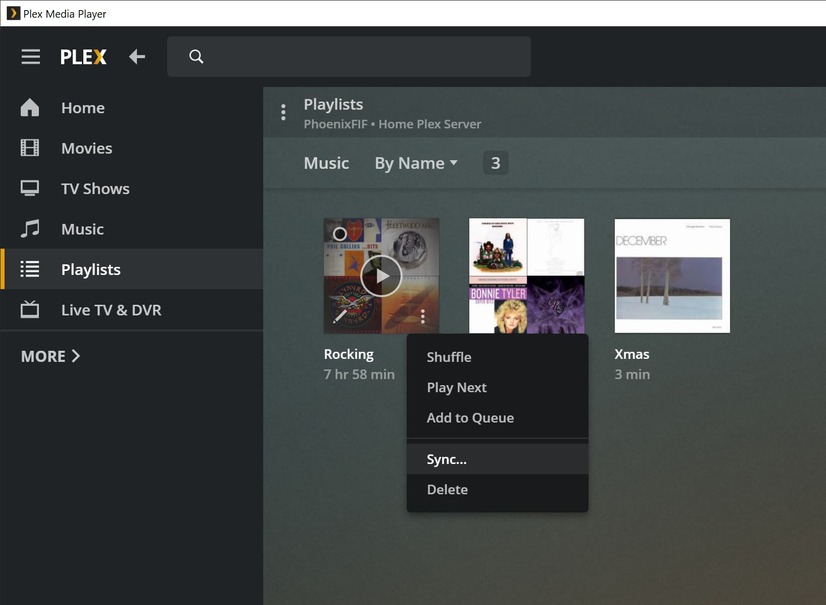Click Rocking poster three-dot more icon
The width and height of the screenshot is (826, 605).
tap(422, 316)
